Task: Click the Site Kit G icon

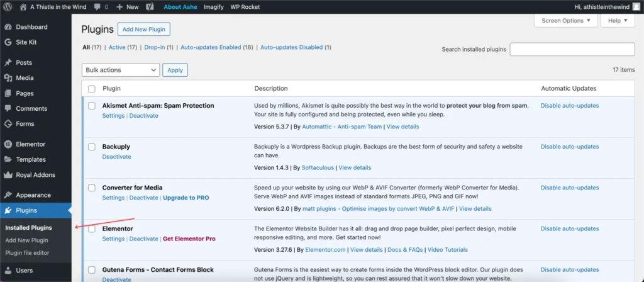Action: point(8,42)
